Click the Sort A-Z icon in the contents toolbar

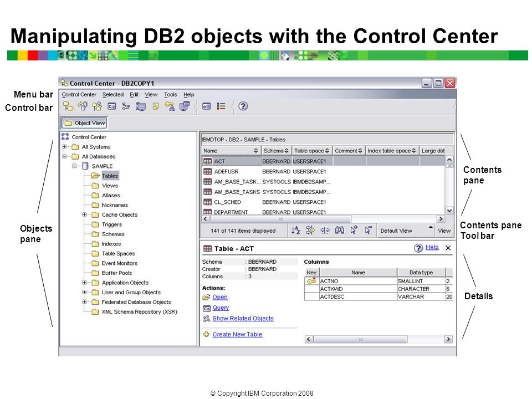click(295, 231)
